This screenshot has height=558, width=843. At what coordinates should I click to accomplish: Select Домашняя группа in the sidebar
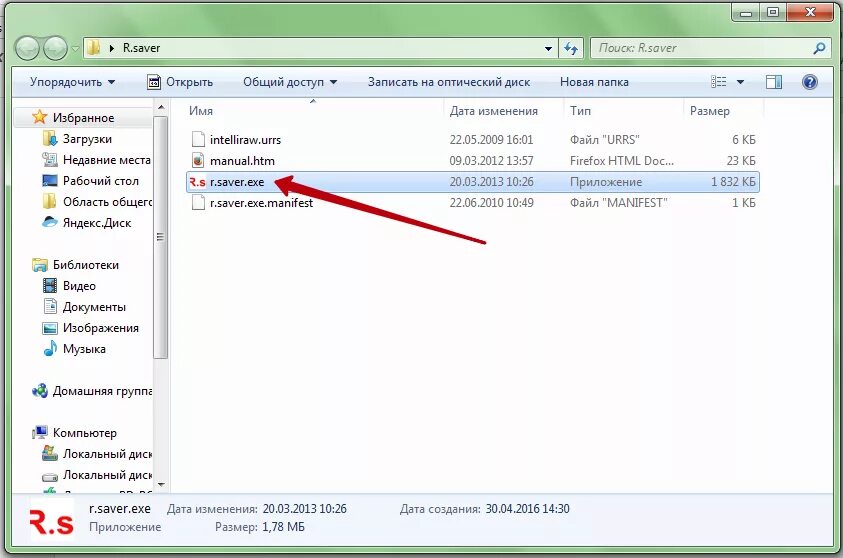pyautogui.click(x=102, y=391)
